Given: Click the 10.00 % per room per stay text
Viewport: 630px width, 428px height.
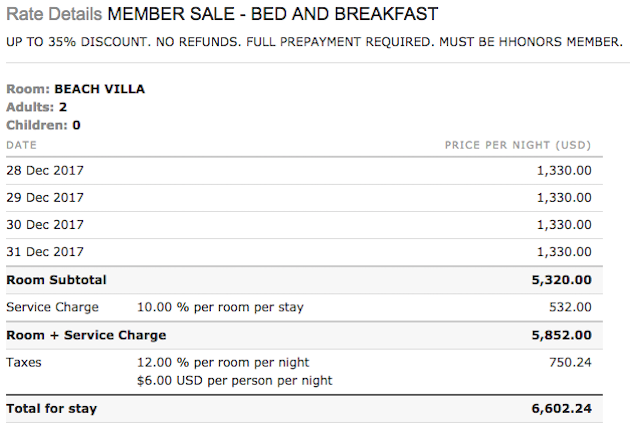Looking at the screenshot, I should point(221,307).
